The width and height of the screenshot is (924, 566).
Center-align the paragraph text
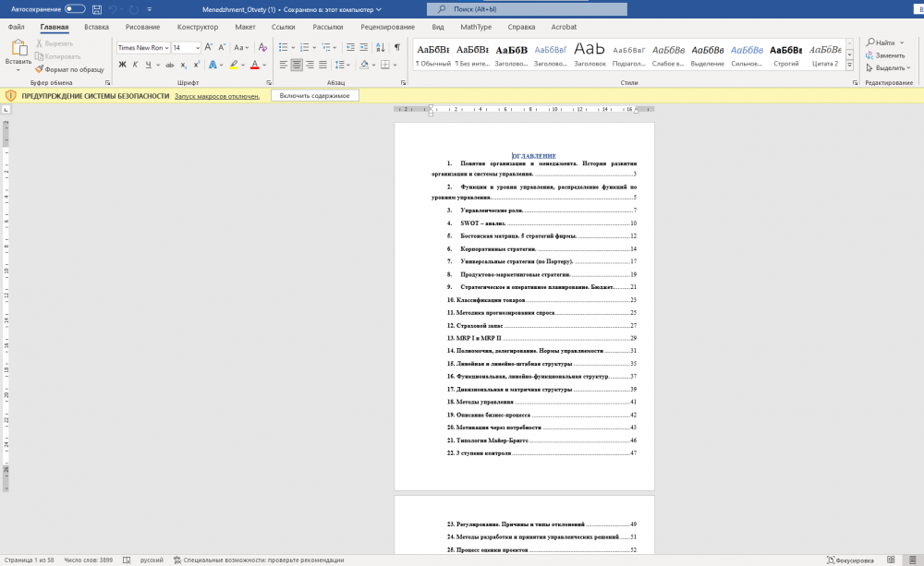[x=297, y=65]
